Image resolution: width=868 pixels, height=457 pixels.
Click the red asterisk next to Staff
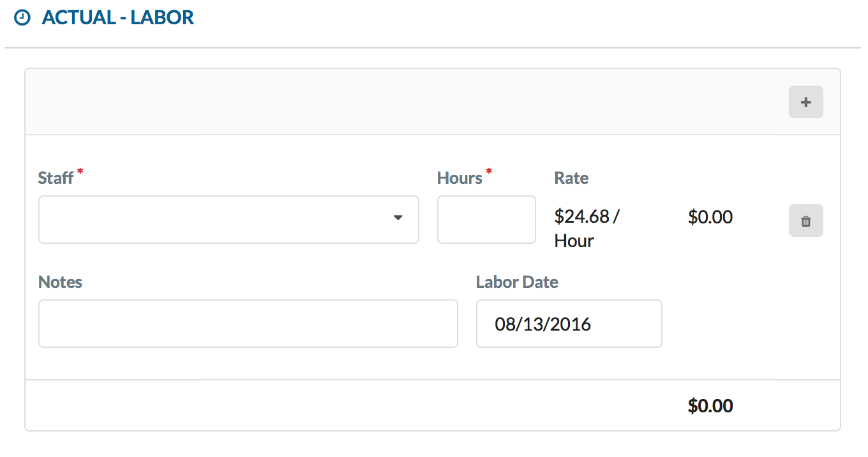[80, 172]
